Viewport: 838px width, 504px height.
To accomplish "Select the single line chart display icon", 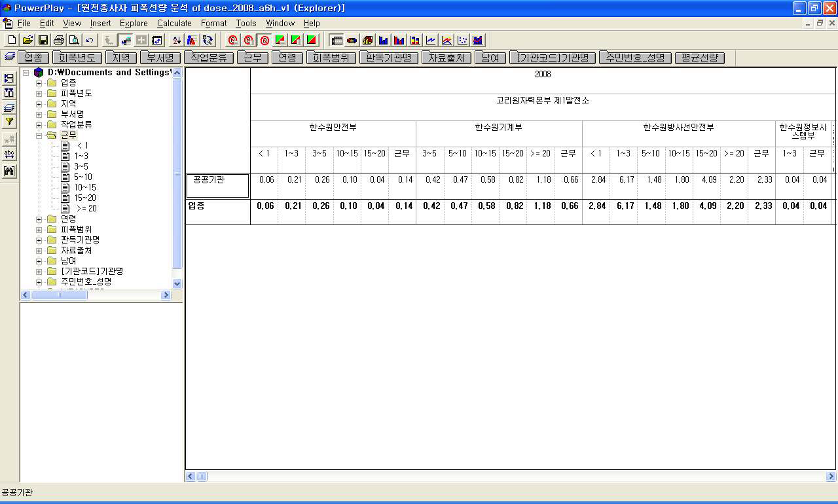I will coord(431,40).
